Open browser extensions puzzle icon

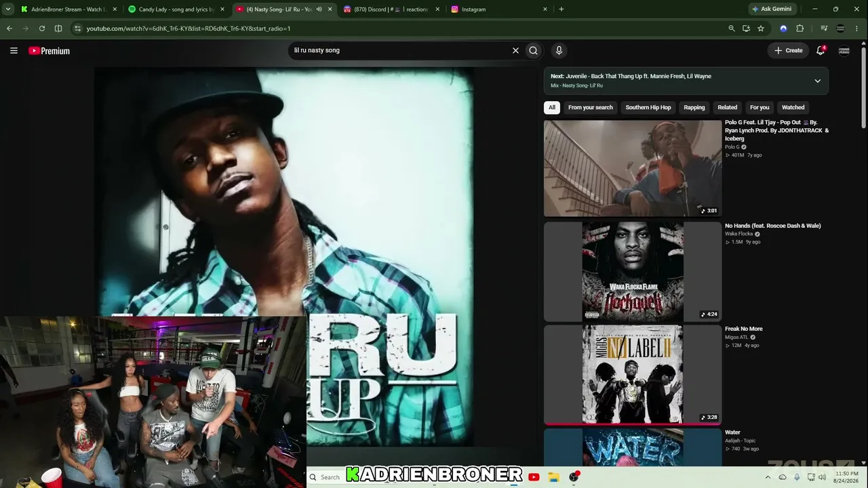(x=800, y=28)
